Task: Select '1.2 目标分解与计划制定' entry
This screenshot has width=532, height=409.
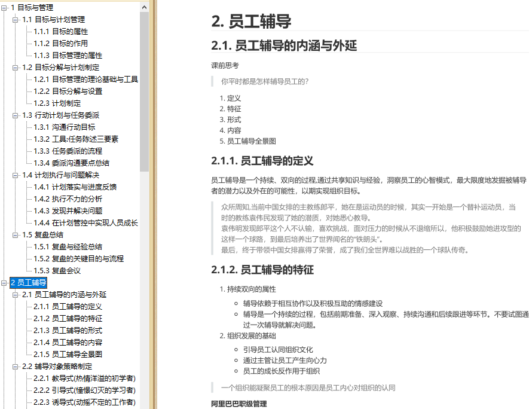Action: [x=61, y=68]
